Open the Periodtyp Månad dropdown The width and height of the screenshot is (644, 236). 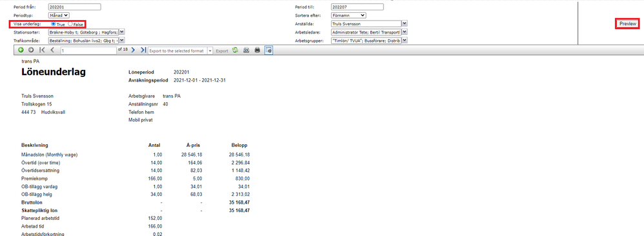(59, 16)
